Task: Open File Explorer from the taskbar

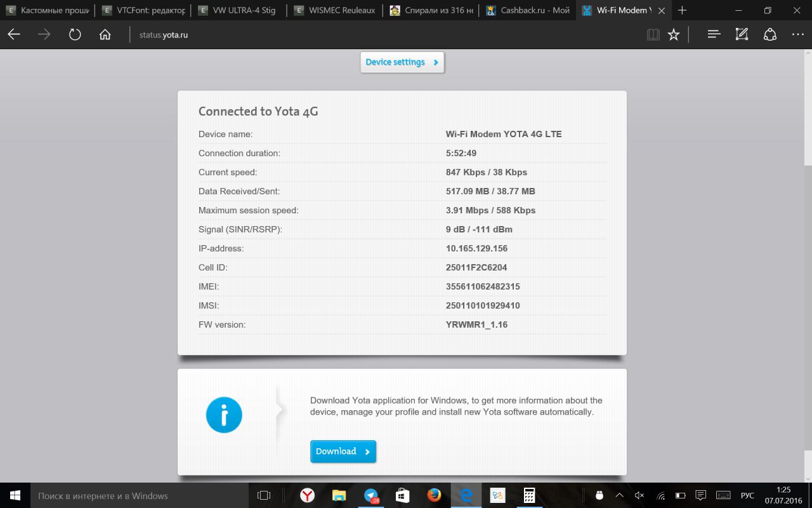Action: coord(339,495)
